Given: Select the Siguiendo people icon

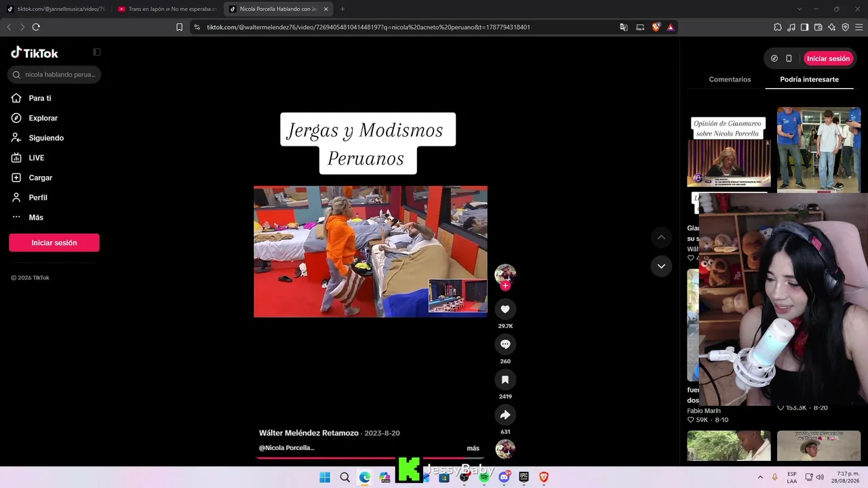Looking at the screenshot, I should coord(16,138).
